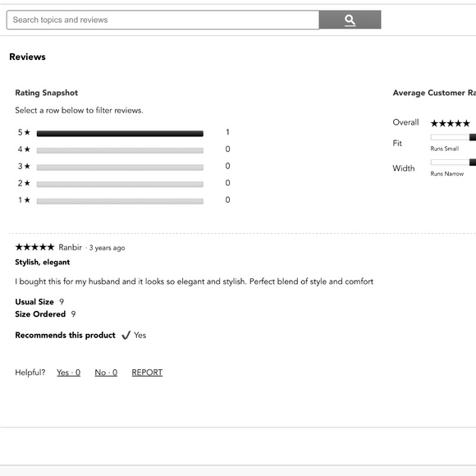This screenshot has width=476, height=476.
Task: Click the Overall five-star rating icon
Action: pyautogui.click(x=451, y=123)
